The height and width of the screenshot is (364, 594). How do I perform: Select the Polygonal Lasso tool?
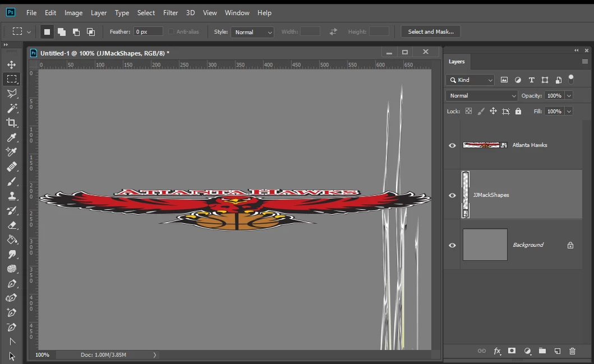pos(12,93)
